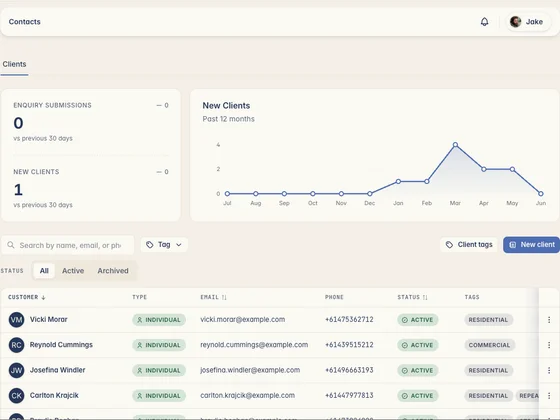Open the Tag filter dropdown
This screenshot has height=420, width=560.
click(164, 245)
